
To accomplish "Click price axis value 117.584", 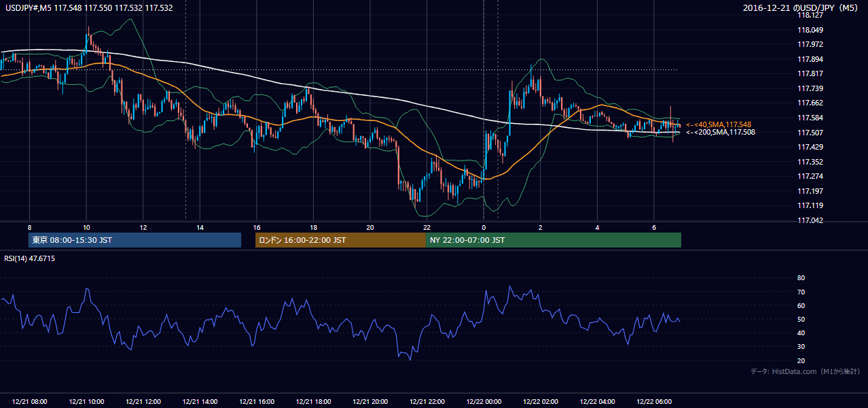I will point(810,118).
